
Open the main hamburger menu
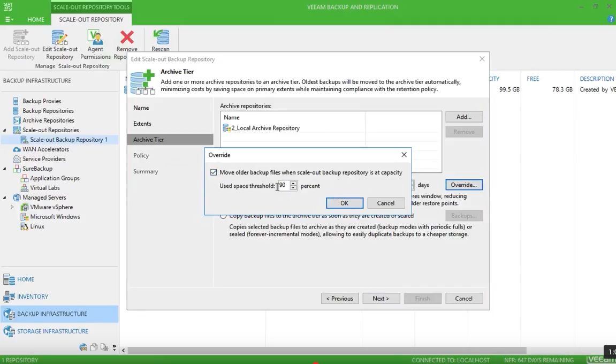[9, 19]
